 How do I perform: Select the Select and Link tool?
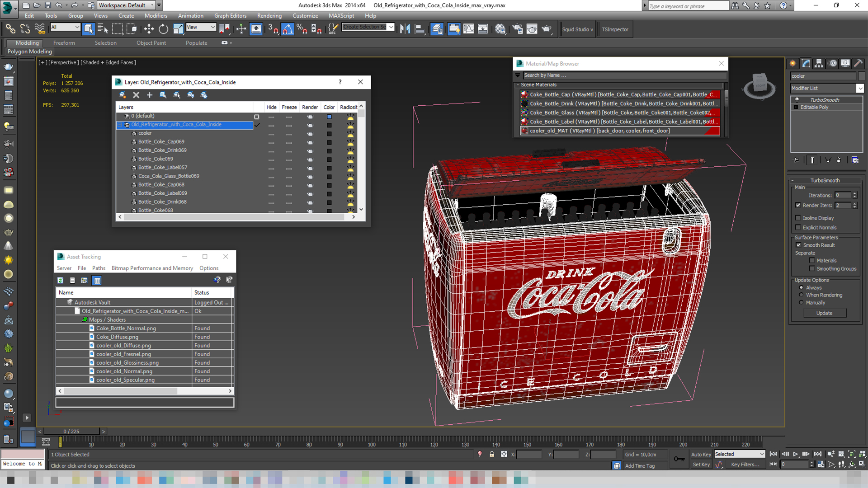(x=10, y=29)
